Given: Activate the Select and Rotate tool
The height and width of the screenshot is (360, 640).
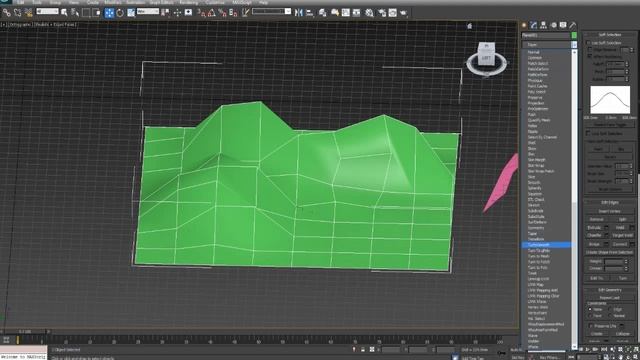Looking at the screenshot, I should [120, 13].
